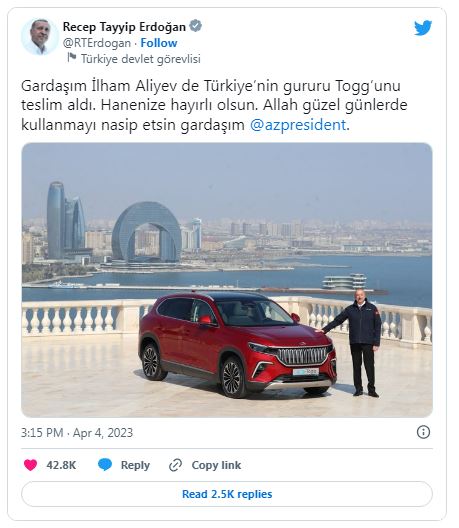Click the Twitter bird logo
The image size is (459, 528).
click(423, 28)
